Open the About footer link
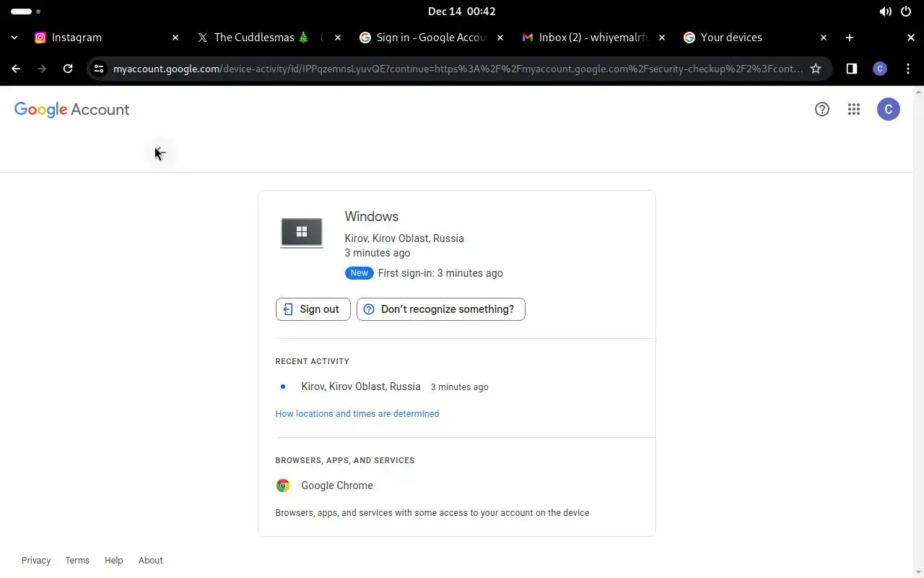The image size is (924, 578). 151,561
